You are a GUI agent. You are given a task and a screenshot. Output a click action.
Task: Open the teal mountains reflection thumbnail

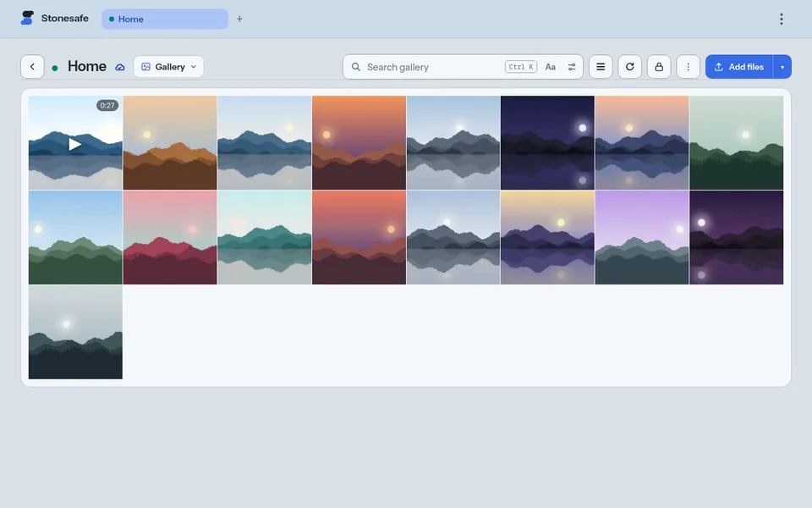pyautogui.click(x=265, y=237)
